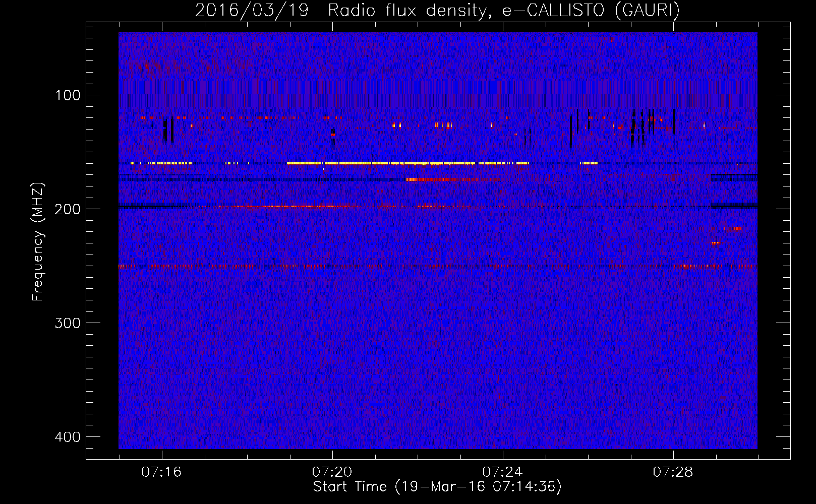The image size is (816, 504).
Task: Select the 'e-CALLISTO (GAURI)' title text
Action: [591, 10]
